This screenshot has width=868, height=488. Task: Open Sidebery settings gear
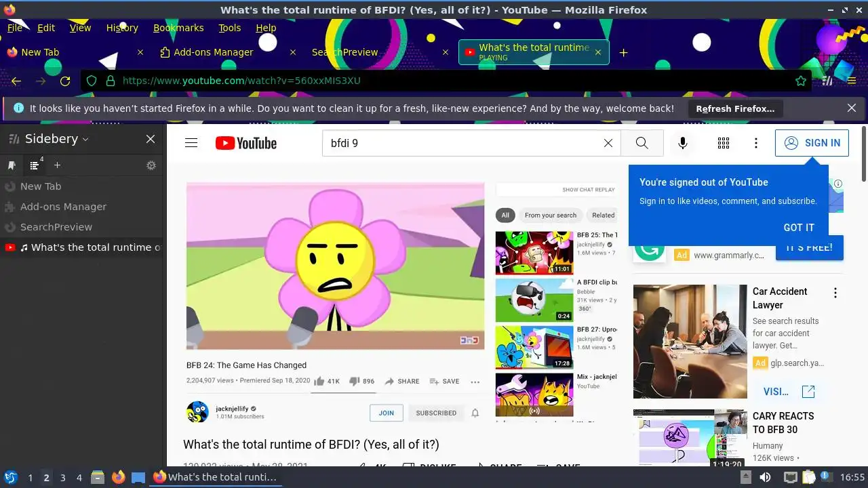tap(151, 165)
